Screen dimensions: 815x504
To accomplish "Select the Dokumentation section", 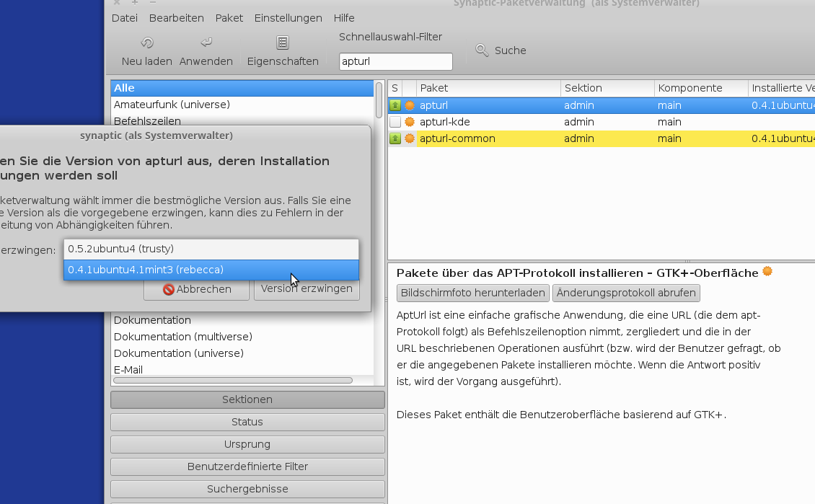I will click(x=242, y=320).
